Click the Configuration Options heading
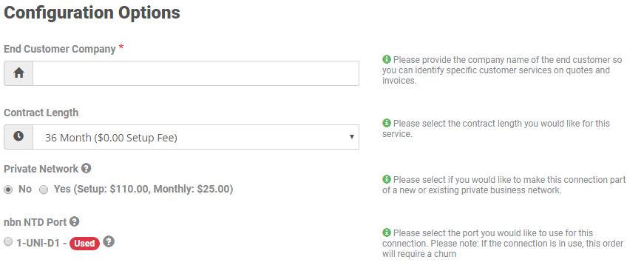The height and width of the screenshot is (271, 644). click(92, 13)
